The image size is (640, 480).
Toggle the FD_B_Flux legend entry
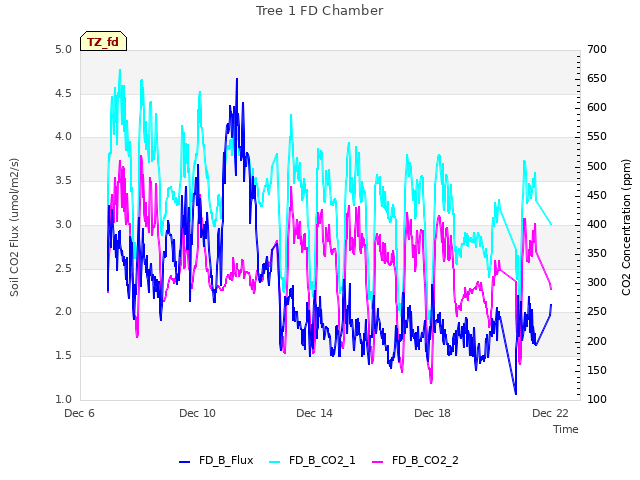click(216, 460)
